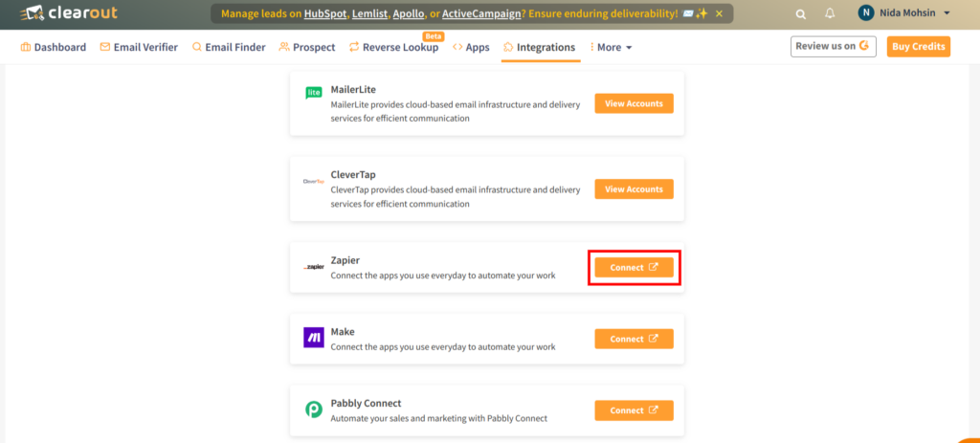Open the search magnifier icon
The image size is (980, 443).
point(801,13)
